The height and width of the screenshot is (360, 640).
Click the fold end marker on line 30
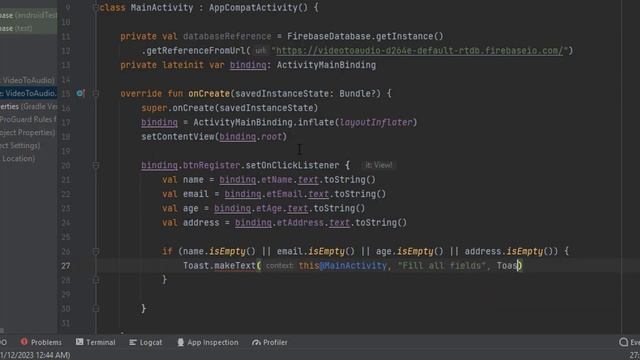tap(96, 309)
